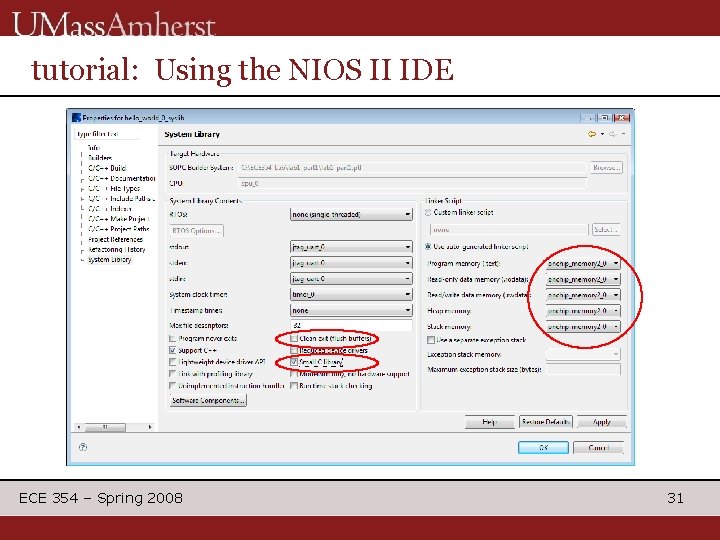720x540 pixels.
Task: Open the Heap memory dropdown
Action: 583,311
